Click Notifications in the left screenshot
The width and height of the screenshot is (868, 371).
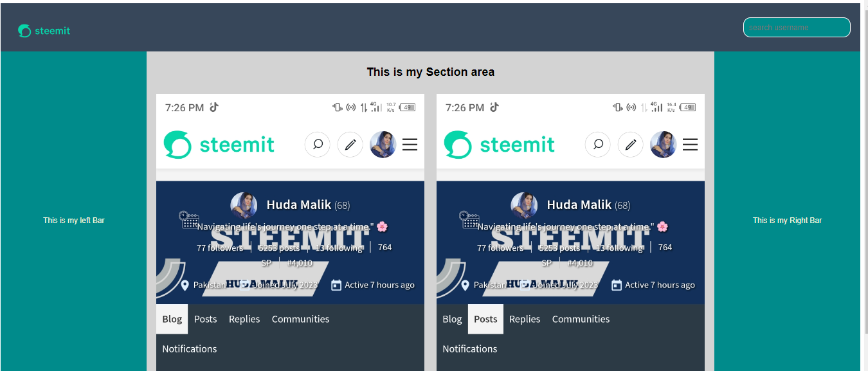190,348
